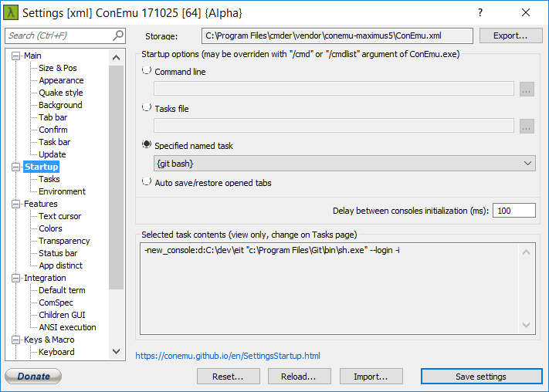Screen dimensions: 549x392
Task: Open the {git bash} named task dropdown
Action: coord(344,164)
